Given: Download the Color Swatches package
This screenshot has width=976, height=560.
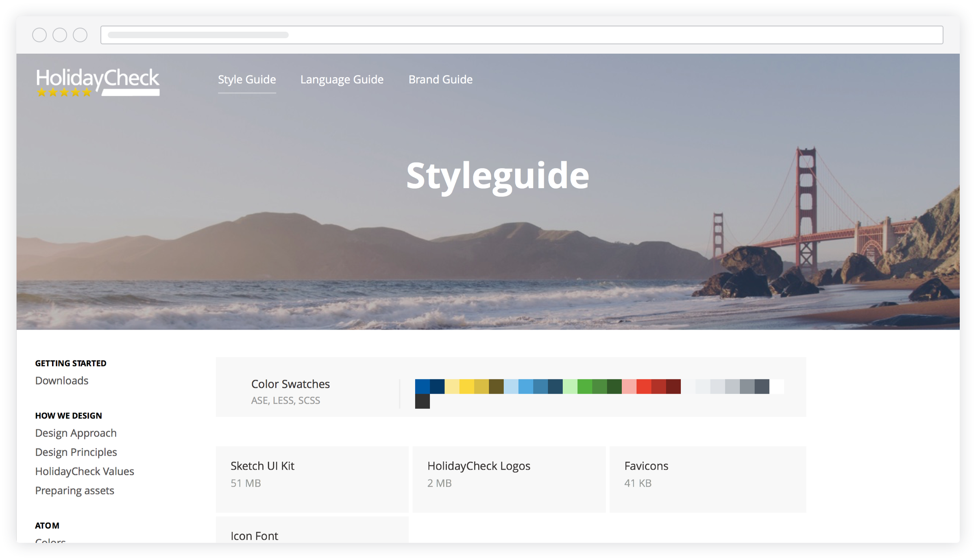Looking at the screenshot, I should [511, 387].
